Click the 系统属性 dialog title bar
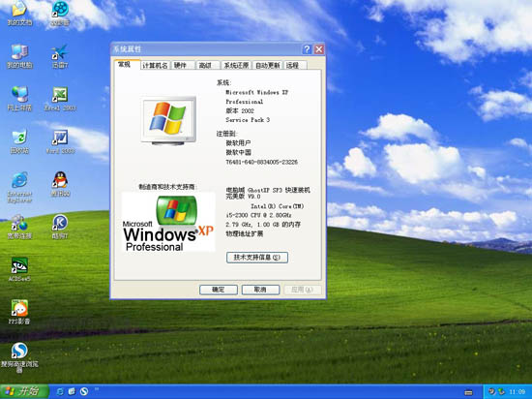The width and height of the screenshot is (532, 399). pos(206,49)
